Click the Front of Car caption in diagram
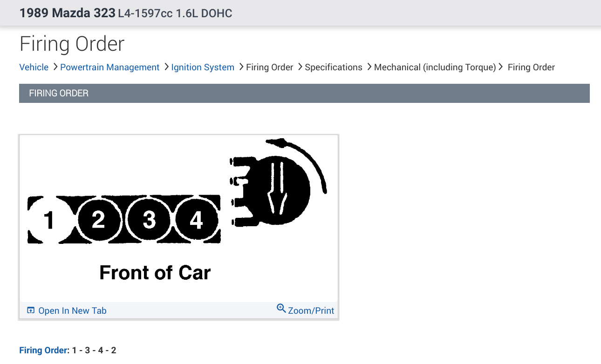Viewport: 601px width, 364px height. pos(155,272)
